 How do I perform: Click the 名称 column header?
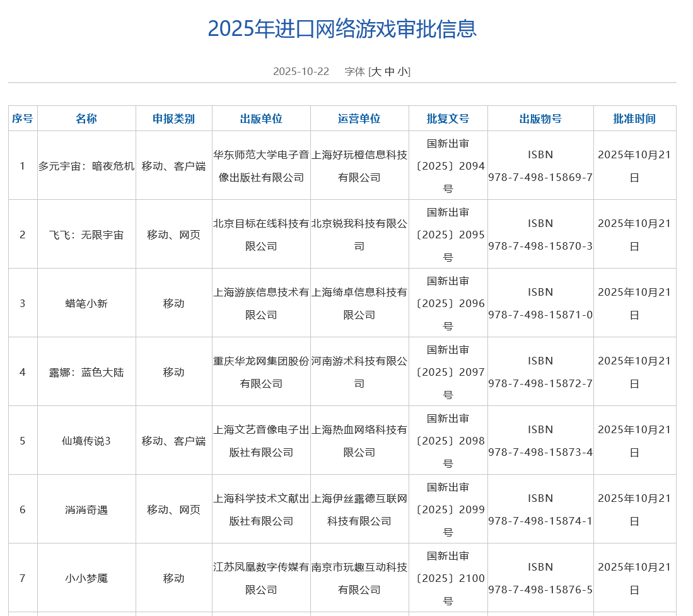click(x=86, y=119)
